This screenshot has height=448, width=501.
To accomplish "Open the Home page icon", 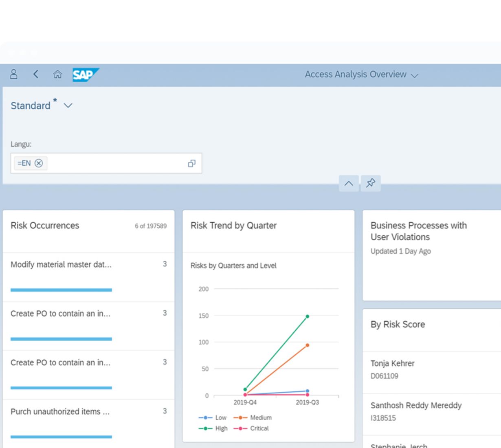I will (57, 74).
